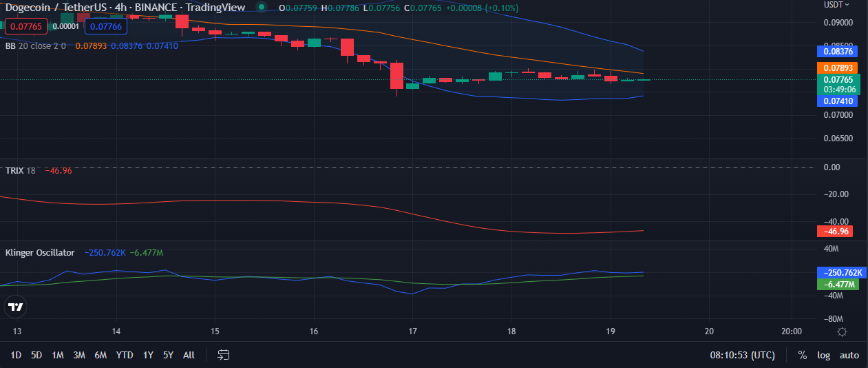
Task: Open chart settings gear icon
Action: [x=841, y=331]
